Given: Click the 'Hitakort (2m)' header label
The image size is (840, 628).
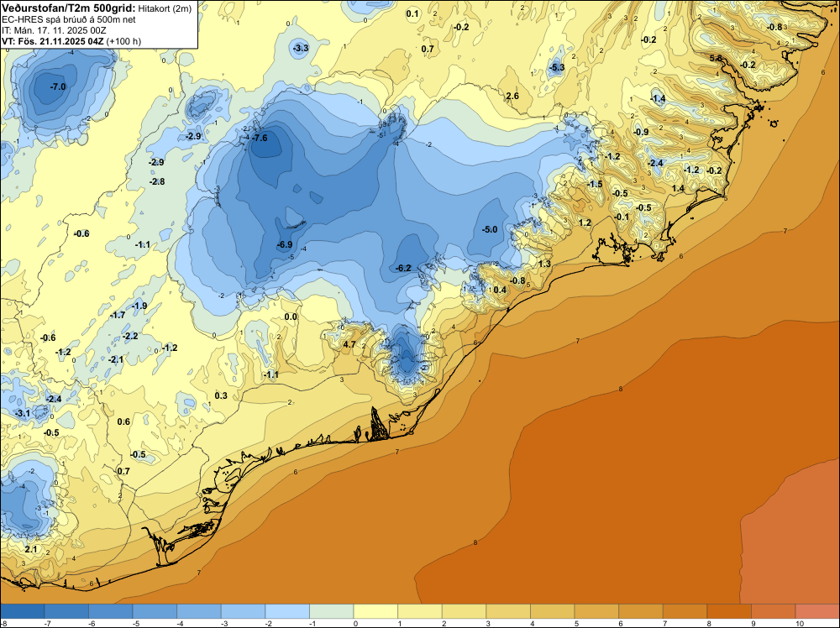Looking at the screenshot, I should point(165,8).
